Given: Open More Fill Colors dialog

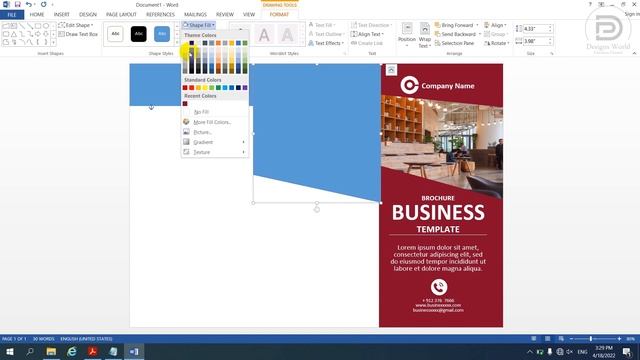Looking at the screenshot, I should point(215,122).
